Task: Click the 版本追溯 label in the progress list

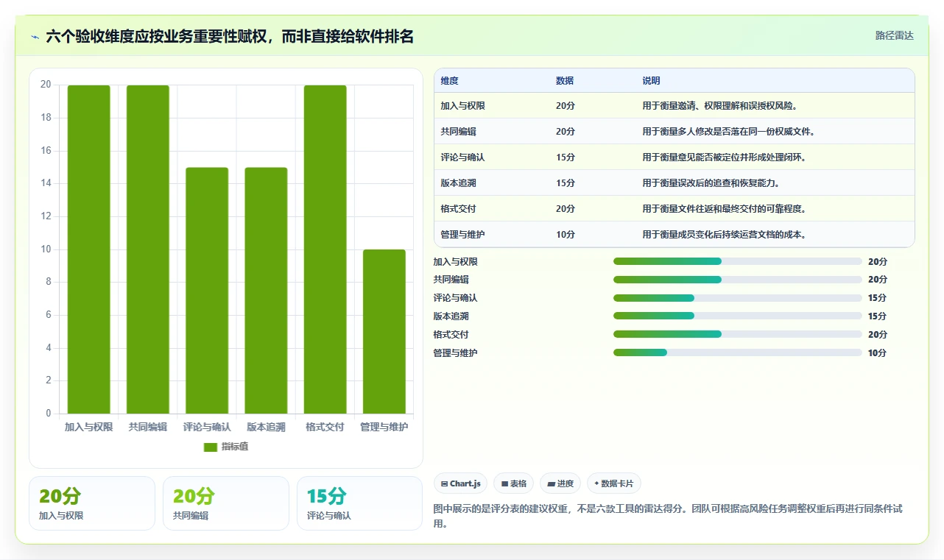Action: [x=451, y=316]
